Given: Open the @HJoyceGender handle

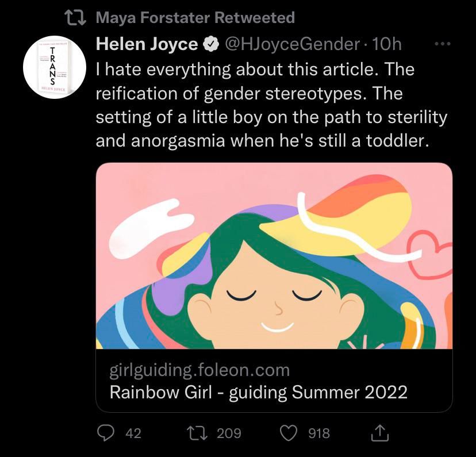Looking at the screenshot, I should pos(292,44).
